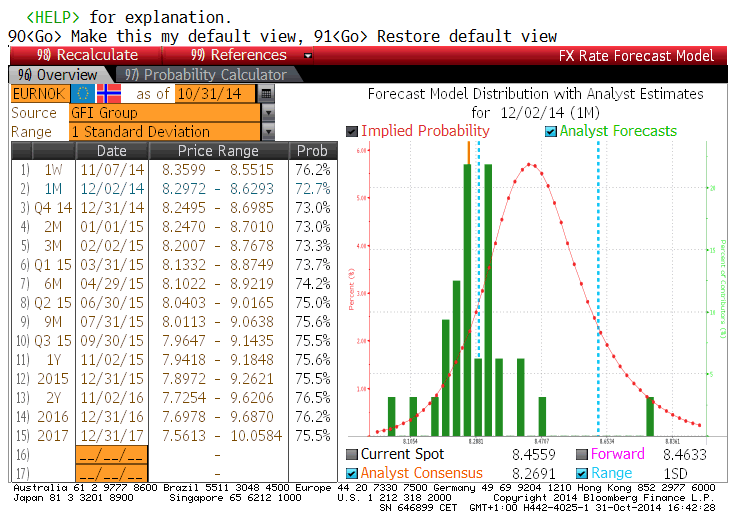Click the Price Range column header

pyautogui.click(x=218, y=151)
